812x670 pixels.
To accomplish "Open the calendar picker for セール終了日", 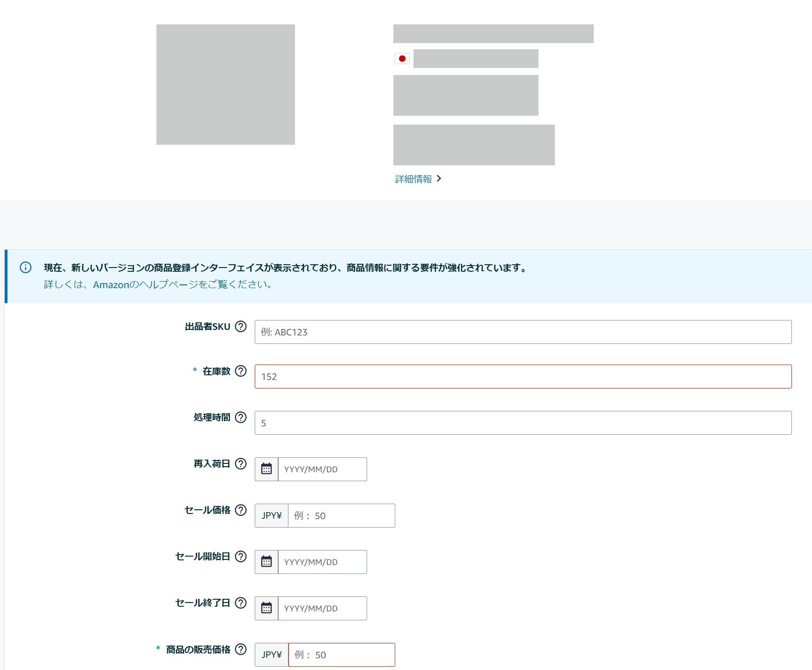I will tap(266, 608).
